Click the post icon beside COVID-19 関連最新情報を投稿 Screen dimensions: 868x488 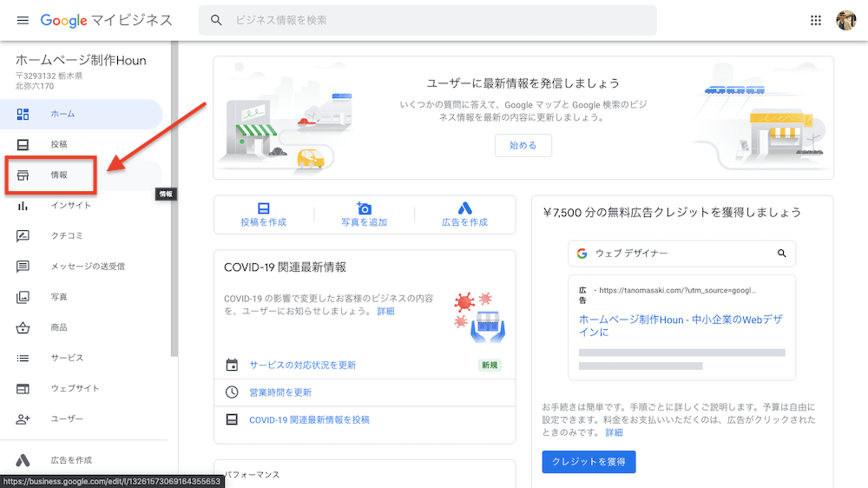click(232, 420)
